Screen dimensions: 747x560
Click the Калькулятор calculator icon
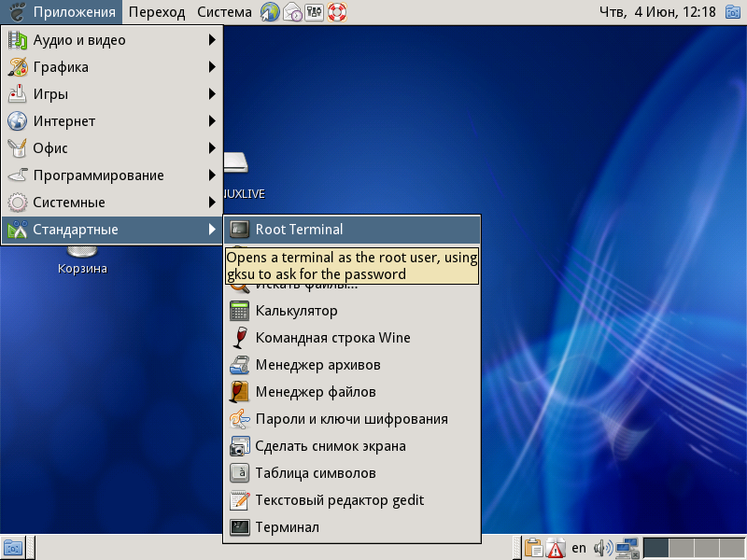pos(240,311)
